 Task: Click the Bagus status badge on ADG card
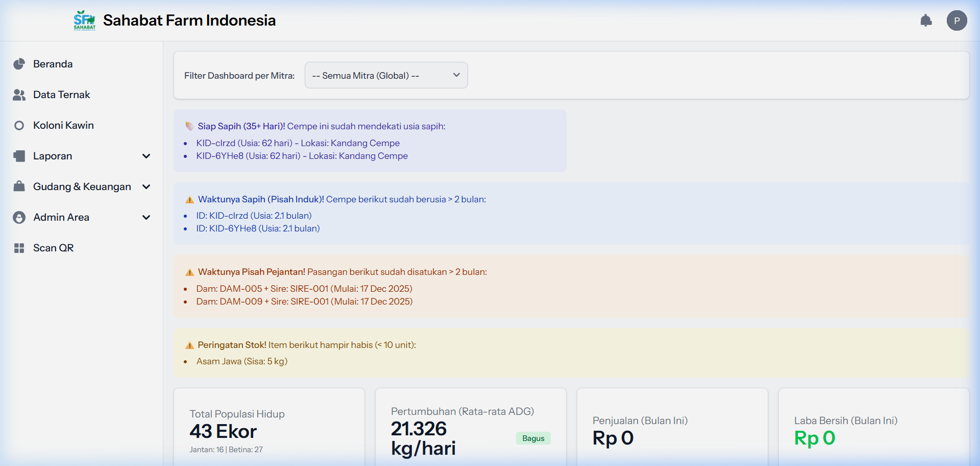[533, 438]
